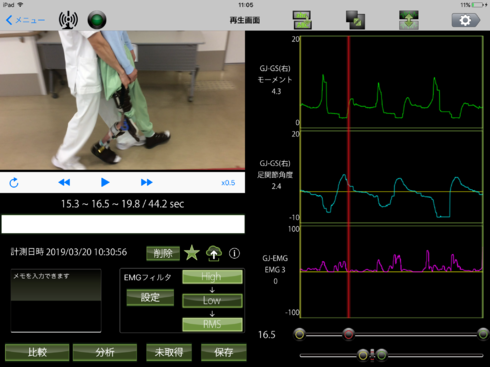Viewport: 490px width, 367px height.
Task: Open the 分析 analysis button
Action: pyautogui.click(x=105, y=352)
